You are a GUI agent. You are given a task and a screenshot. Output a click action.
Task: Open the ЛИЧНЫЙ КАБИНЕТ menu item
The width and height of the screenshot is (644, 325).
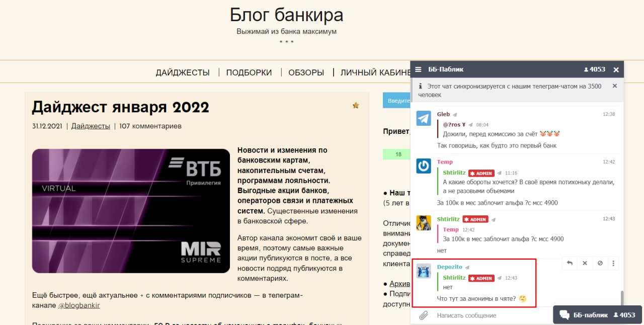pos(376,72)
